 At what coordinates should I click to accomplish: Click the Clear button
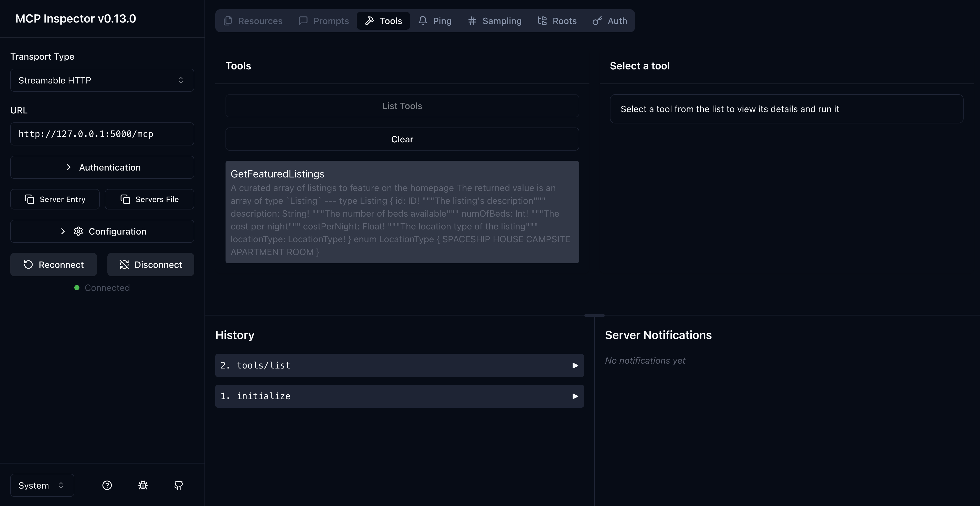(x=402, y=139)
